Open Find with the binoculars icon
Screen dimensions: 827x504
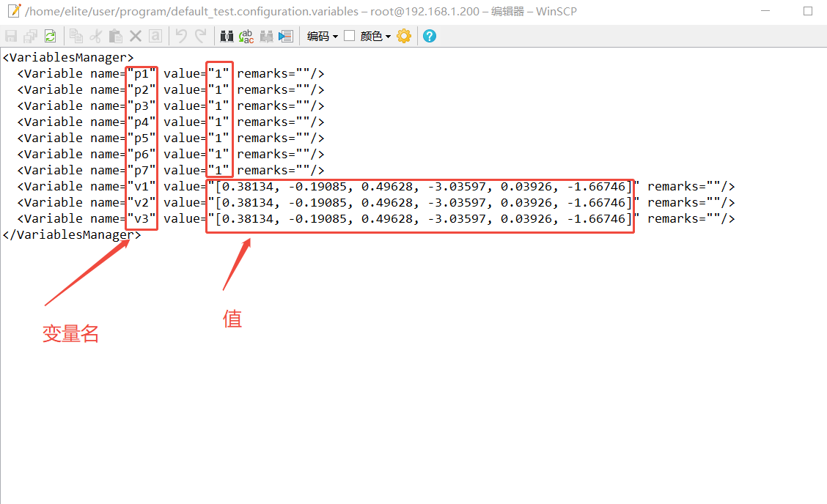click(x=227, y=36)
